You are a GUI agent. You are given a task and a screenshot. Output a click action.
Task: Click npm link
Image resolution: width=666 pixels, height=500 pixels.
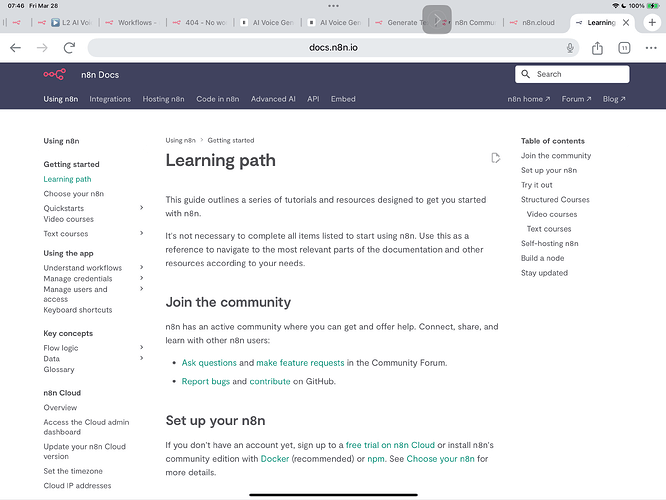[376, 459]
